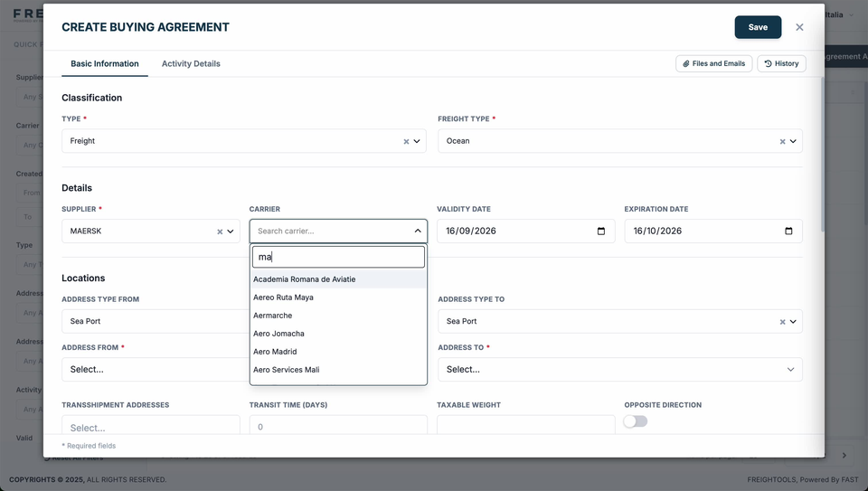Click the Save button
Image resolution: width=868 pixels, height=491 pixels.
coord(758,27)
